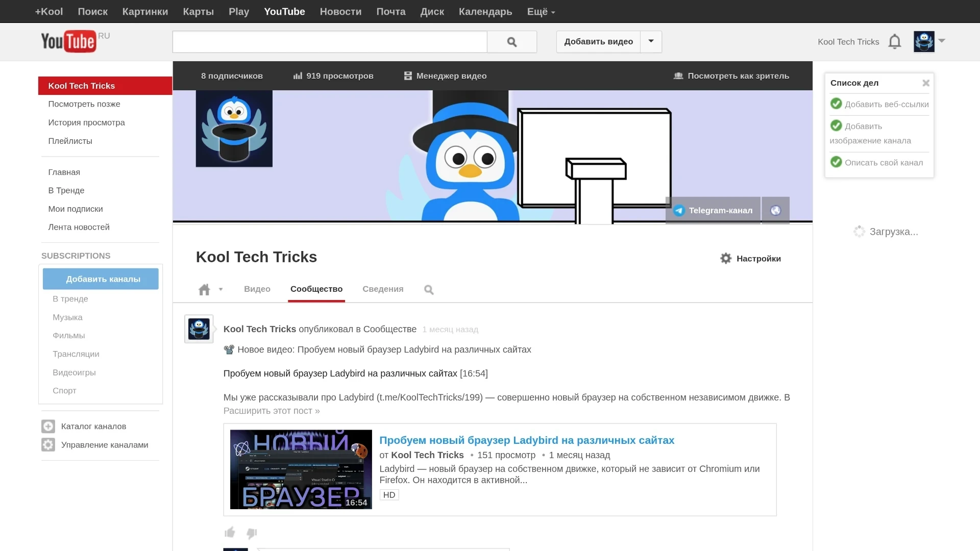Image resolution: width=980 pixels, height=551 pixels.
Task: Expand the home tab dropdown arrow
Action: click(x=220, y=289)
